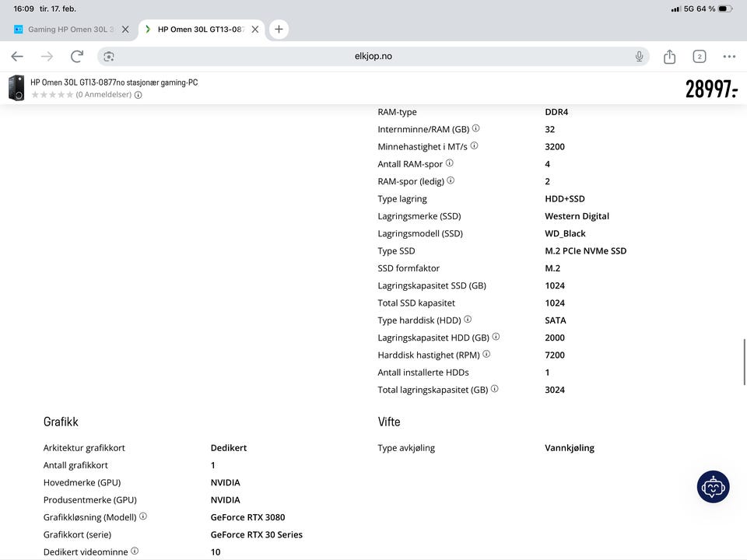Tap the microphone voice search icon
The width and height of the screenshot is (747, 560).
point(639,57)
